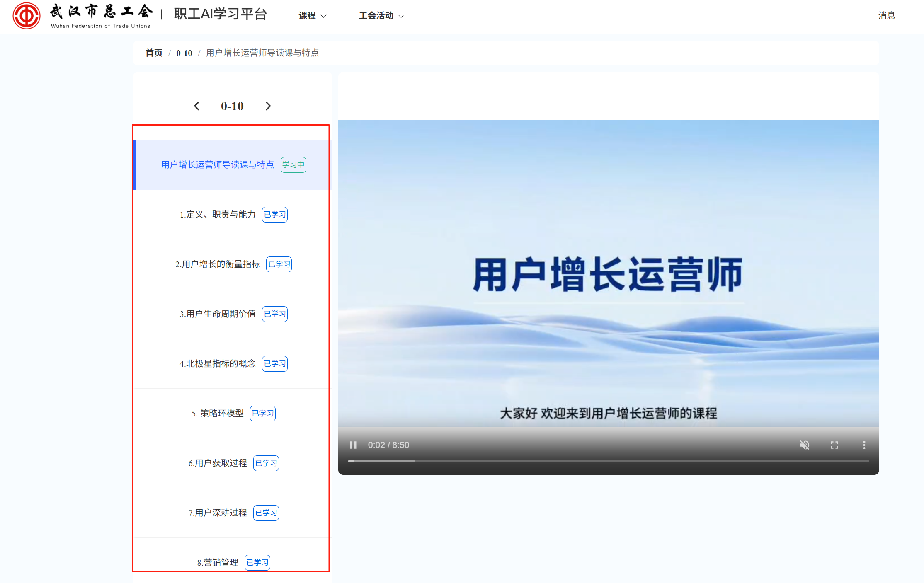
Task: Unmute the video sound
Action: pos(804,445)
